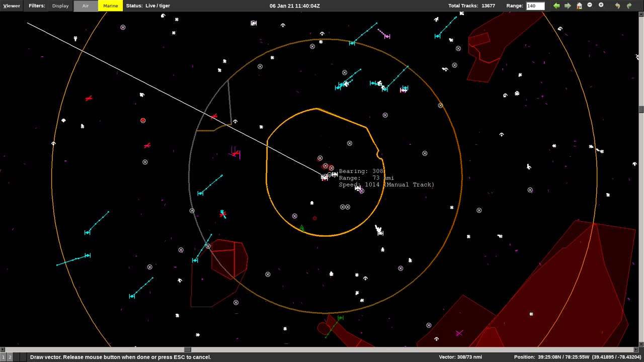Select the red and cyan aircraft track
This screenshot has height=362, width=644.
coord(223,214)
